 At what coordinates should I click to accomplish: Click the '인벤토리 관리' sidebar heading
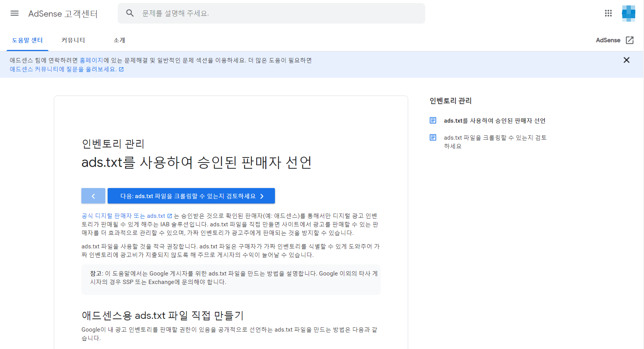point(450,101)
